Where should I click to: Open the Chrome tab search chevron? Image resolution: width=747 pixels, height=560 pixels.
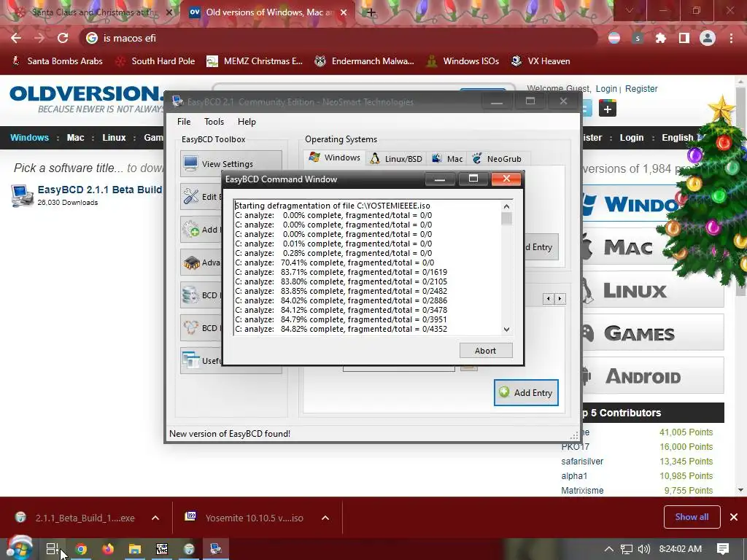click(x=630, y=10)
